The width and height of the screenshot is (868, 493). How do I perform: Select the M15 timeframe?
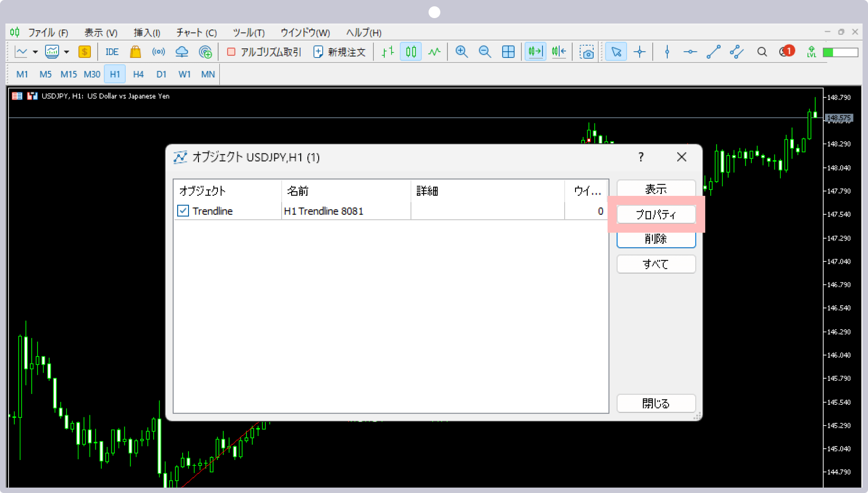(x=69, y=74)
